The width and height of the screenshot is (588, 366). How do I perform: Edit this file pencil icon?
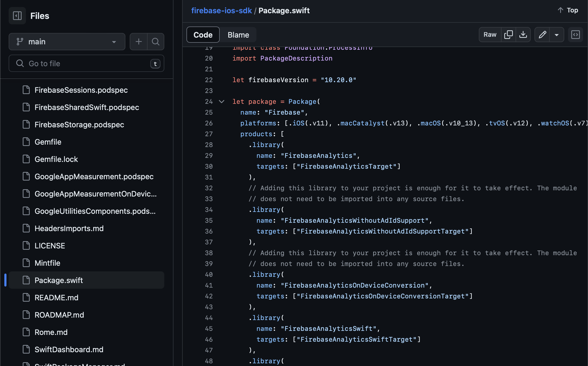tap(542, 35)
